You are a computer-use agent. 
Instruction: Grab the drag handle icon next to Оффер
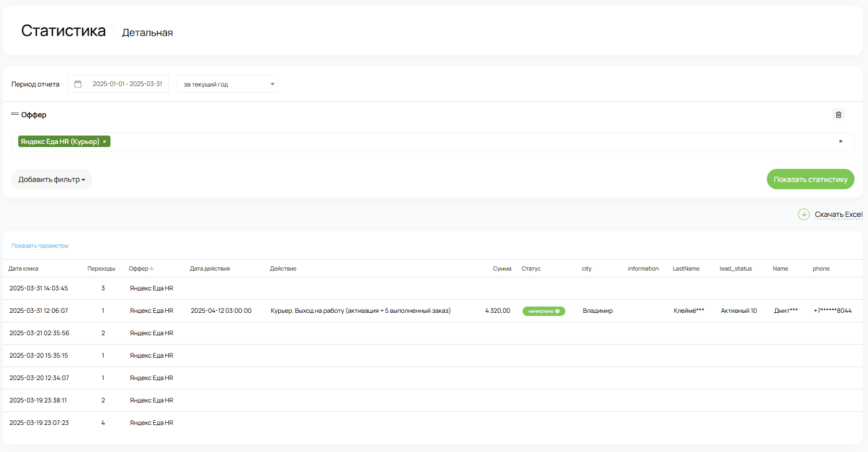coord(15,114)
